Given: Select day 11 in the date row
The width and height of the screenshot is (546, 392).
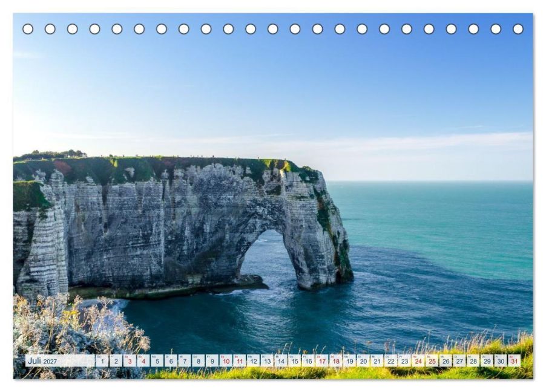Looking at the screenshot, I should click(240, 361).
